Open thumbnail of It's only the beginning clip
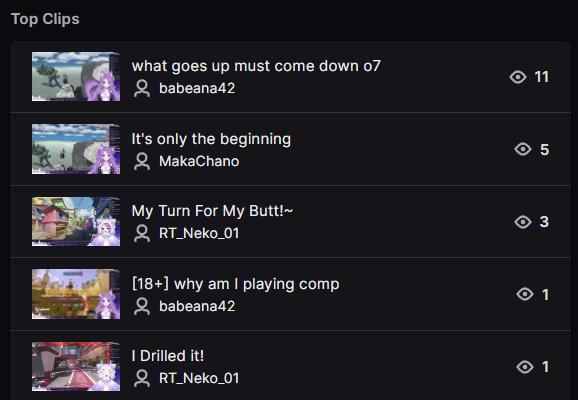 pyautogui.click(x=76, y=149)
